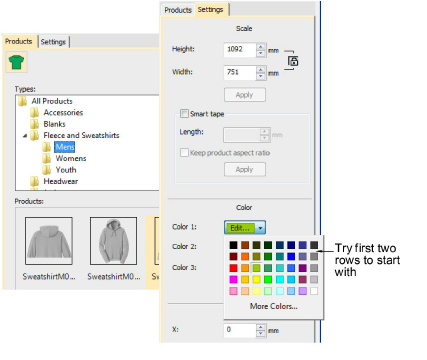Click Apply button in Smart tape group
The image size is (427, 360).
pos(245,169)
